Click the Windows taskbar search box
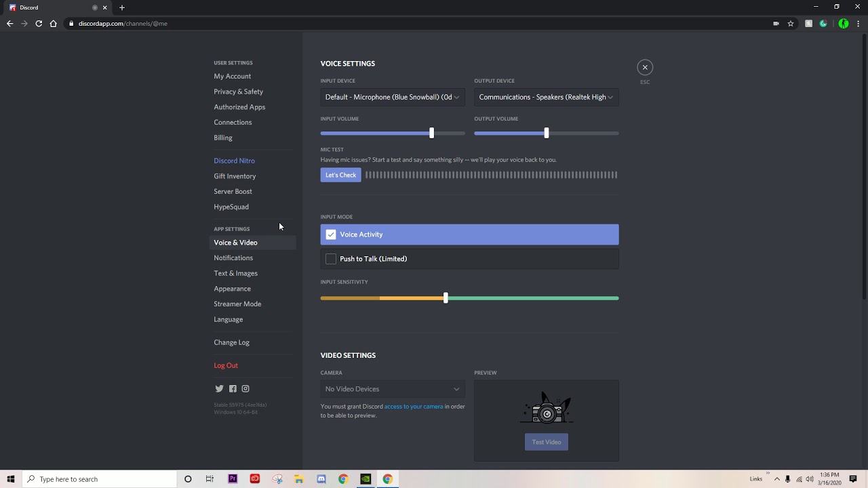This screenshot has height=488, width=868. 100,479
